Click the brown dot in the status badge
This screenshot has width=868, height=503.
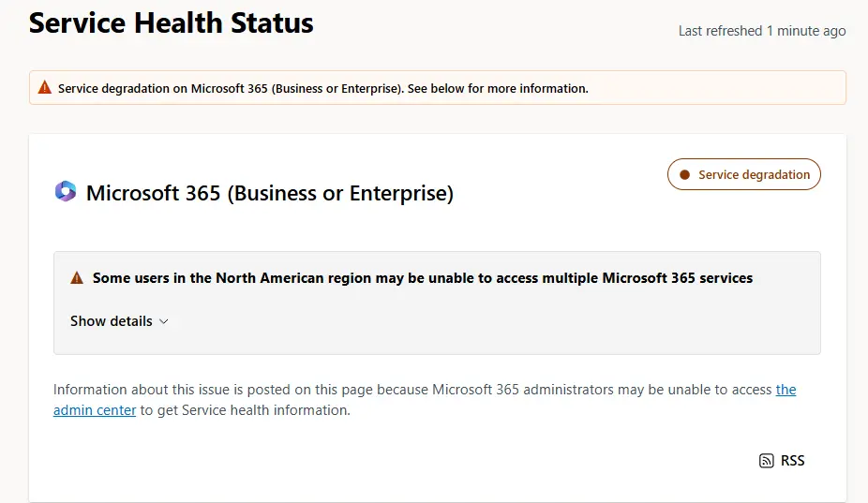684,175
